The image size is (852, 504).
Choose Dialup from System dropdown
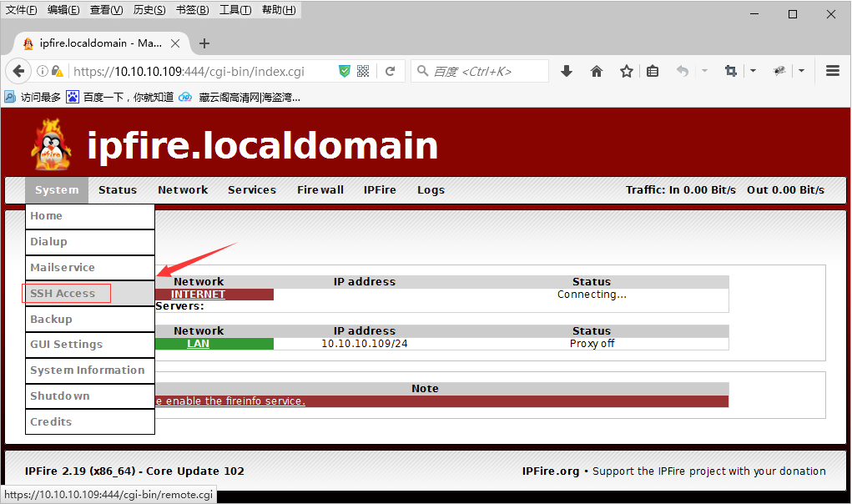[x=90, y=242]
